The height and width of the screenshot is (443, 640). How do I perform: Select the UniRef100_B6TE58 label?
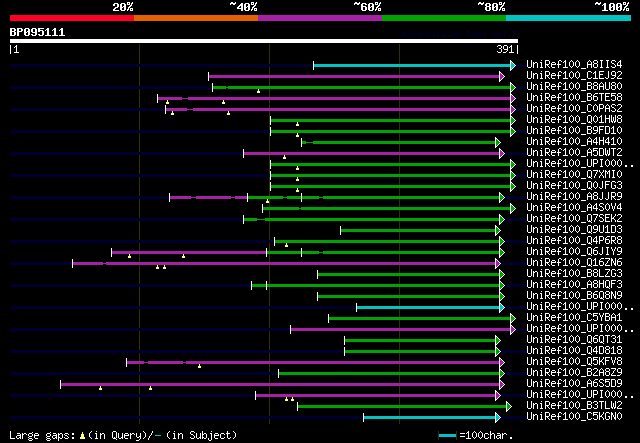coord(574,98)
